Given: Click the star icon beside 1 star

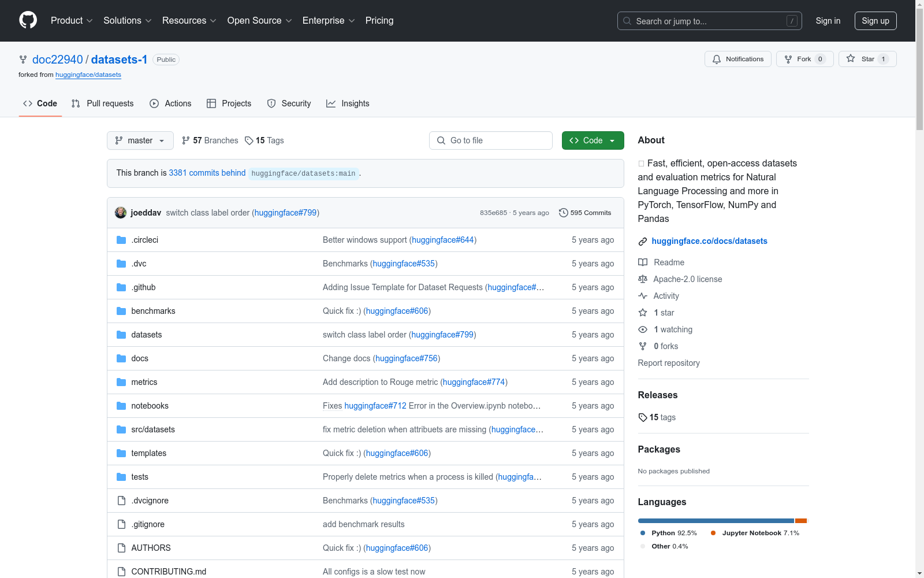Looking at the screenshot, I should tap(643, 313).
